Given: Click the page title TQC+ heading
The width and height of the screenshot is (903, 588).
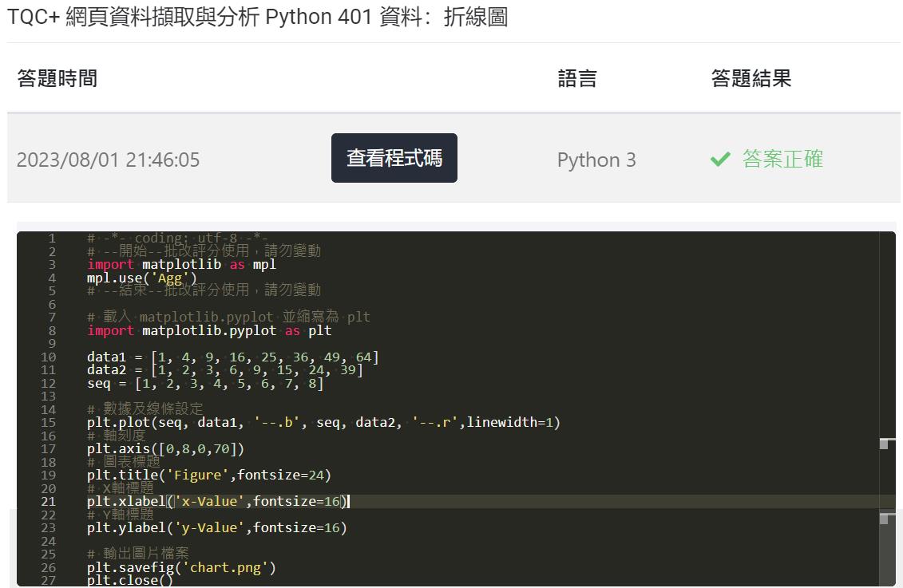Looking at the screenshot, I should tap(257, 17).
